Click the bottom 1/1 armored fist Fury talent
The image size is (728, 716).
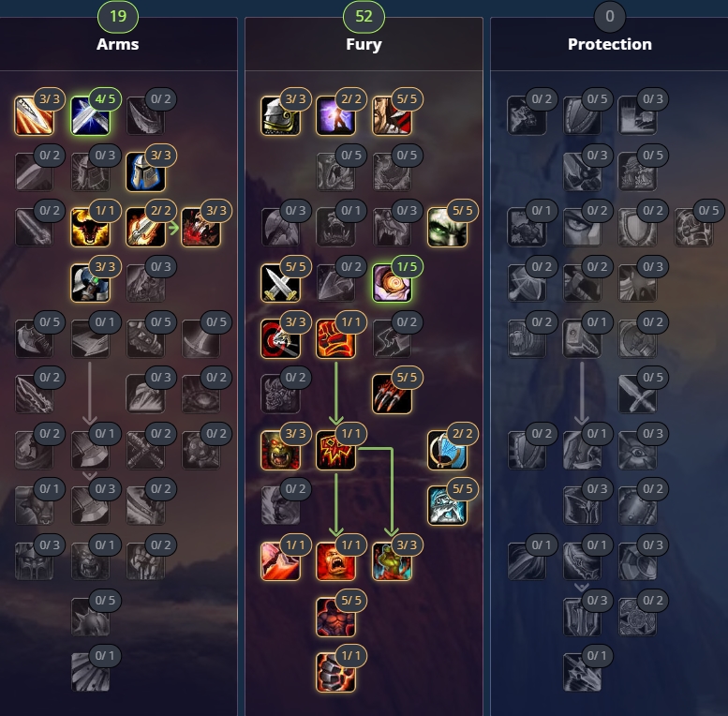point(335,672)
